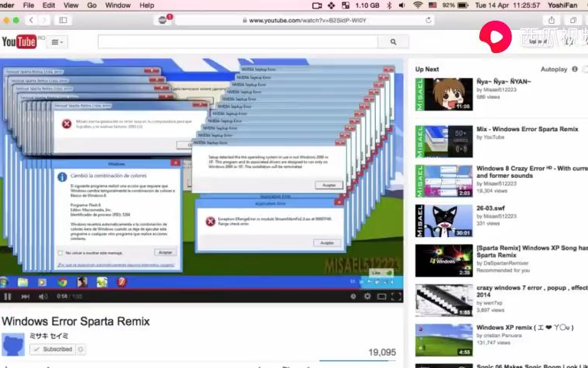This screenshot has width=588, height=368.
Task: Open Mix - Windows Error Sparta Remix
Action: (x=527, y=129)
